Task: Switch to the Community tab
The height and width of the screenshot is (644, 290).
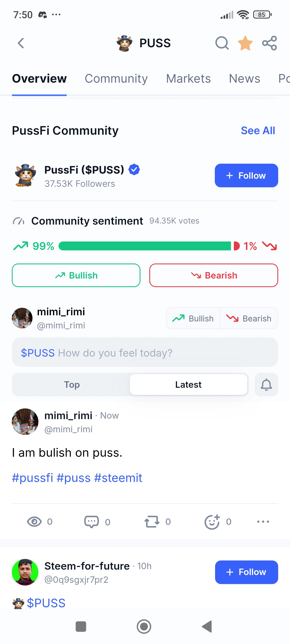Action: [x=116, y=79]
